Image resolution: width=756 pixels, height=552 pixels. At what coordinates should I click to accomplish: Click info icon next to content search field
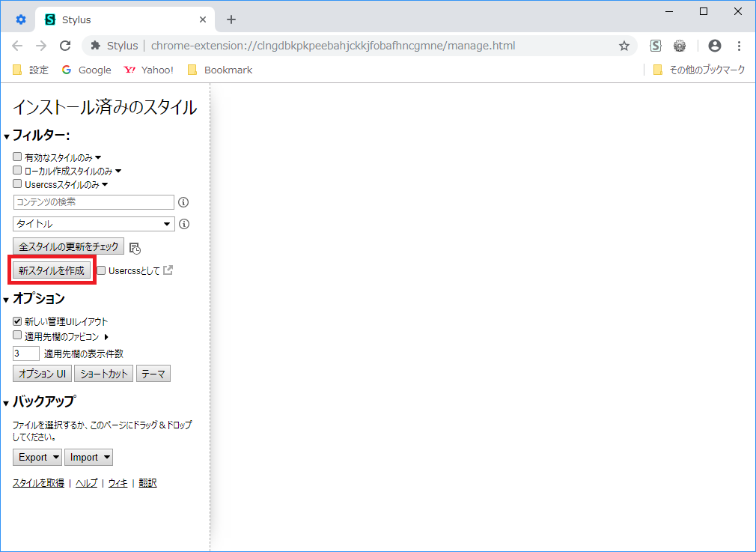point(183,202)
